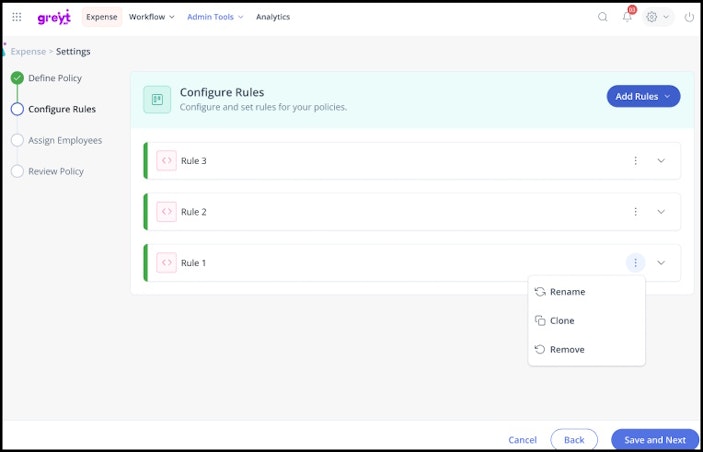Click the Rule 3 title text
This screenshot has height=452, width=703.
tap(194, 161)
